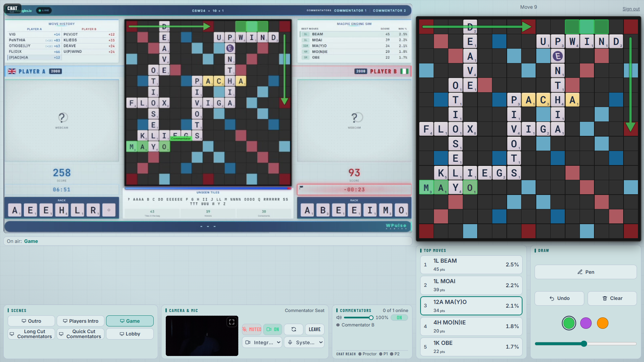Click the Player B flag icon
Viewport: 644px width, 362px height.
click(x=404, y=71)
